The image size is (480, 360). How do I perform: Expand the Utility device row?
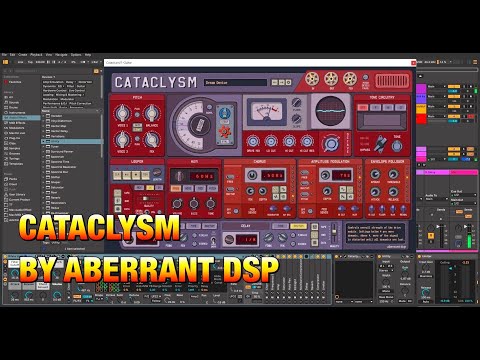[x=44, y=141]
